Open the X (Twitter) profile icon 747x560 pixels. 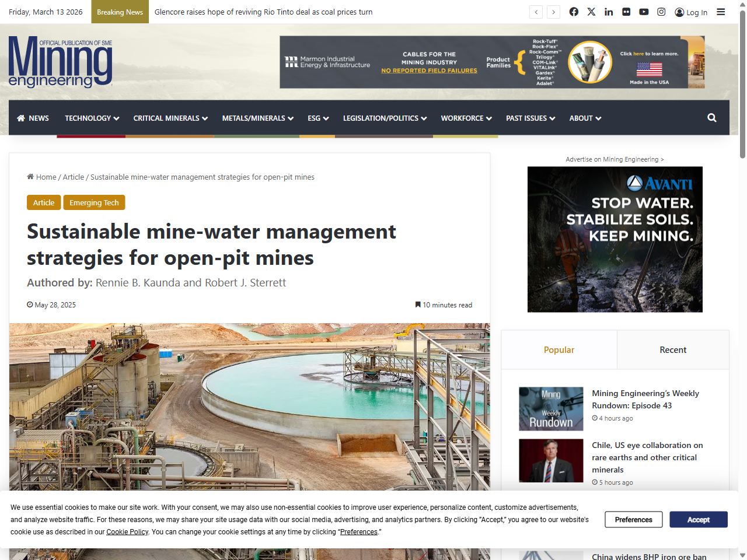[x=591, y=12]
